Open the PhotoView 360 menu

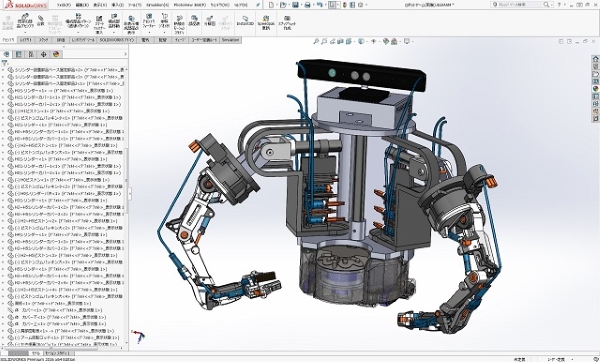point(190,5)
